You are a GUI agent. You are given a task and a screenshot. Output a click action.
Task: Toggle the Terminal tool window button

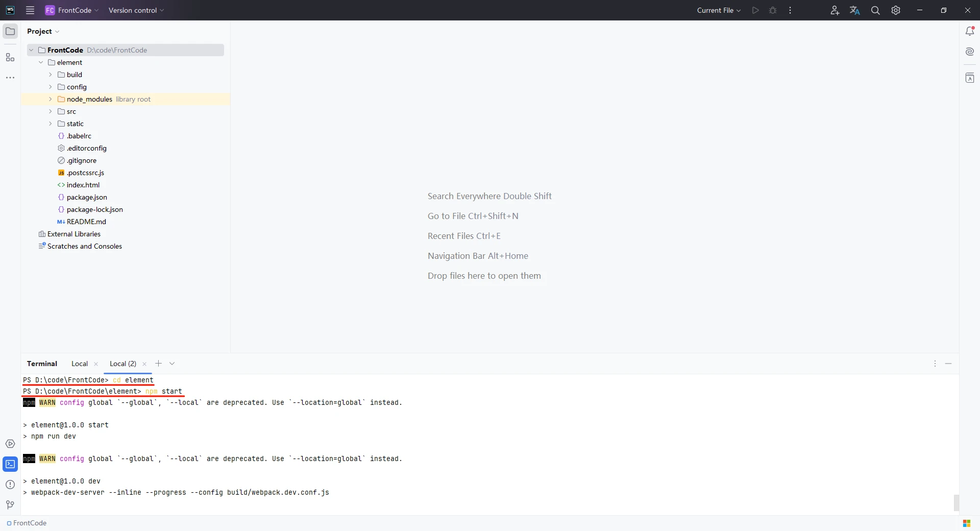pos(10,464)
